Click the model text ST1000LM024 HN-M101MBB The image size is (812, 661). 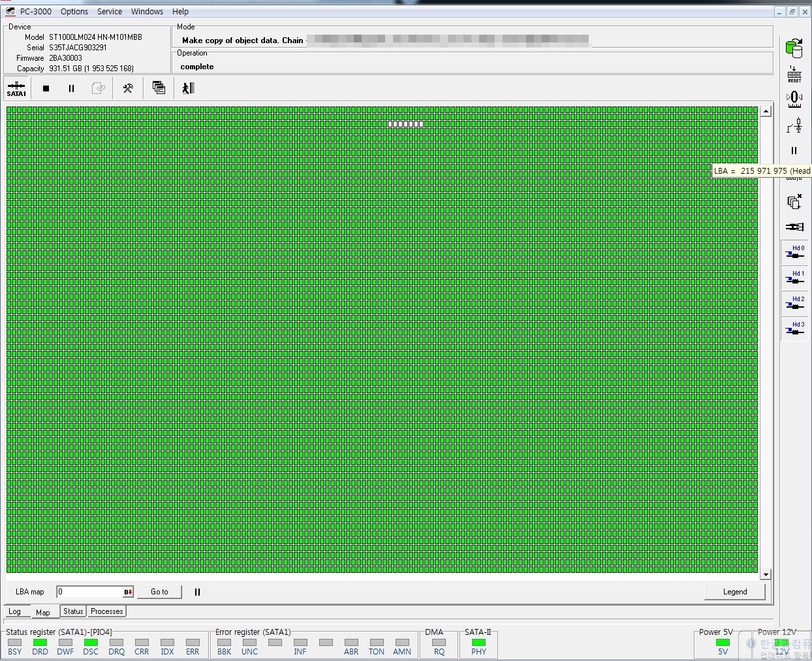point(95,37)
